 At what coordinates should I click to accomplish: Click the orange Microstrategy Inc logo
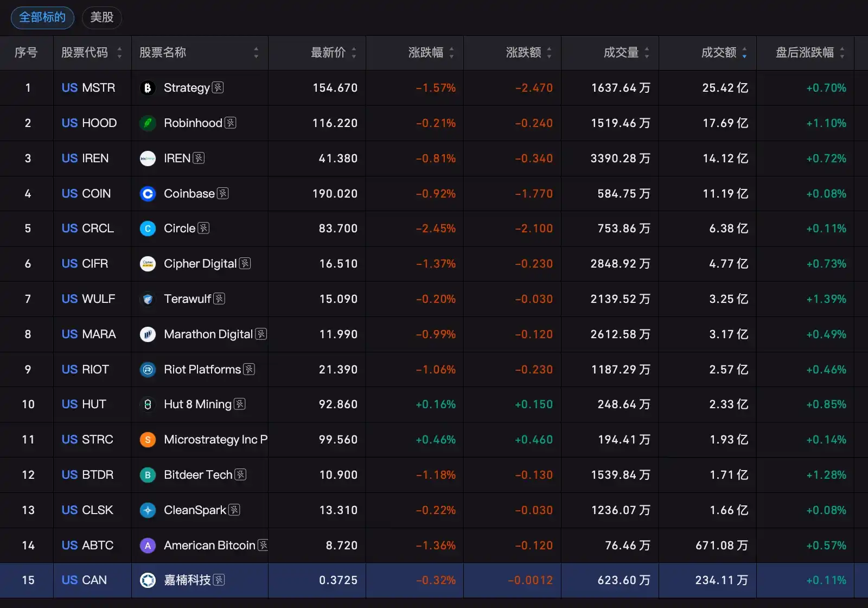tap(148, 440)
